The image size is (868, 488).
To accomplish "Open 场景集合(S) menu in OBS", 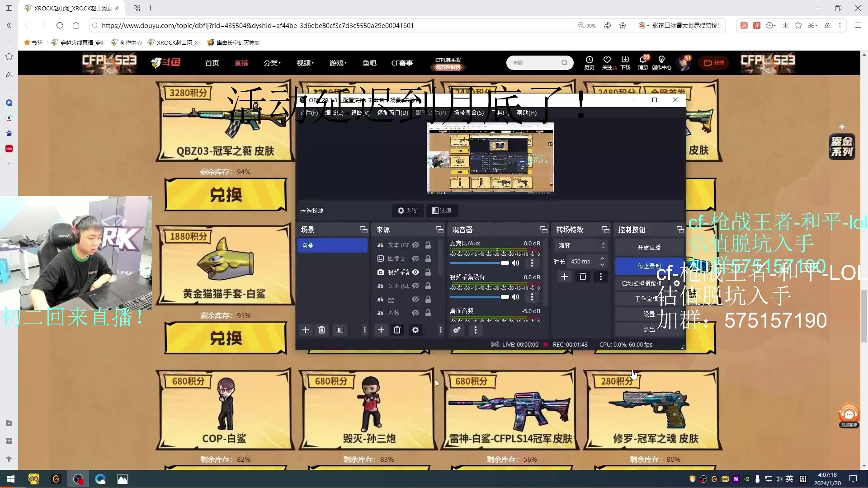I will coord(468,113).
